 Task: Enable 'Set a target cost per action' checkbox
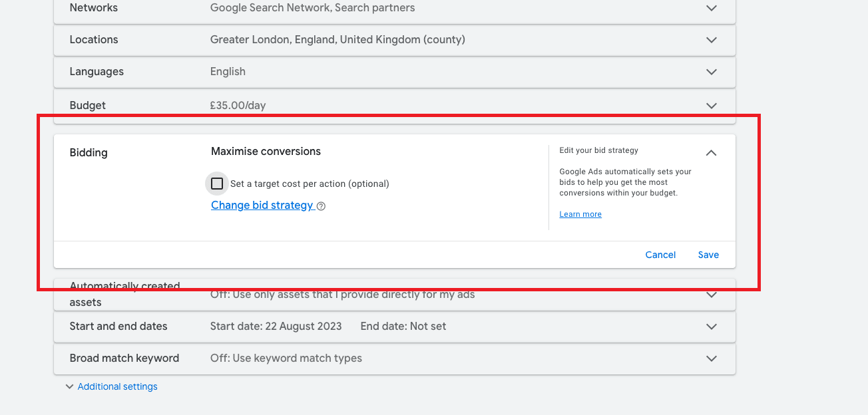point(217,184)
